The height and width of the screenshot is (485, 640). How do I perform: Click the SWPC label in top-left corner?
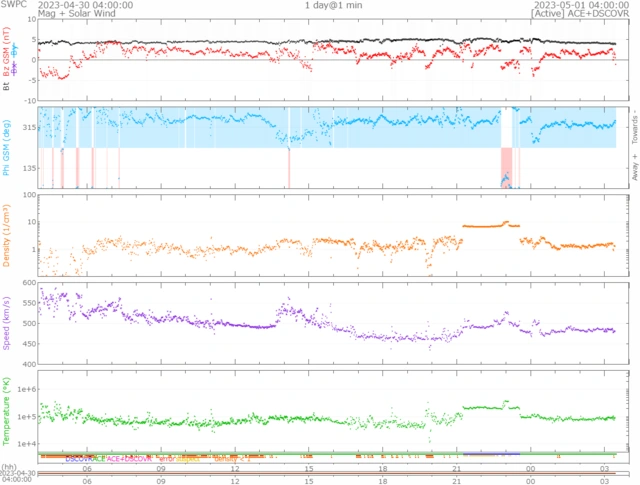click(15, 5)
